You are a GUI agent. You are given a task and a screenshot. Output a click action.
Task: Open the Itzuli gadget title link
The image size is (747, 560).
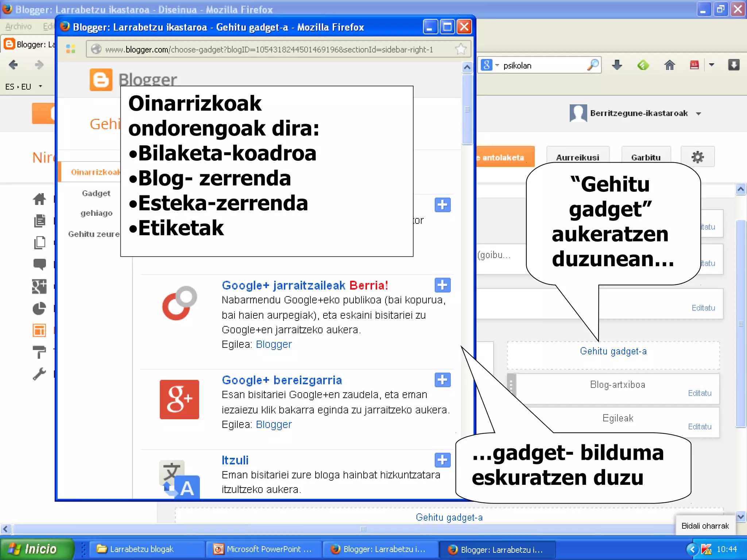click(235, 460)
